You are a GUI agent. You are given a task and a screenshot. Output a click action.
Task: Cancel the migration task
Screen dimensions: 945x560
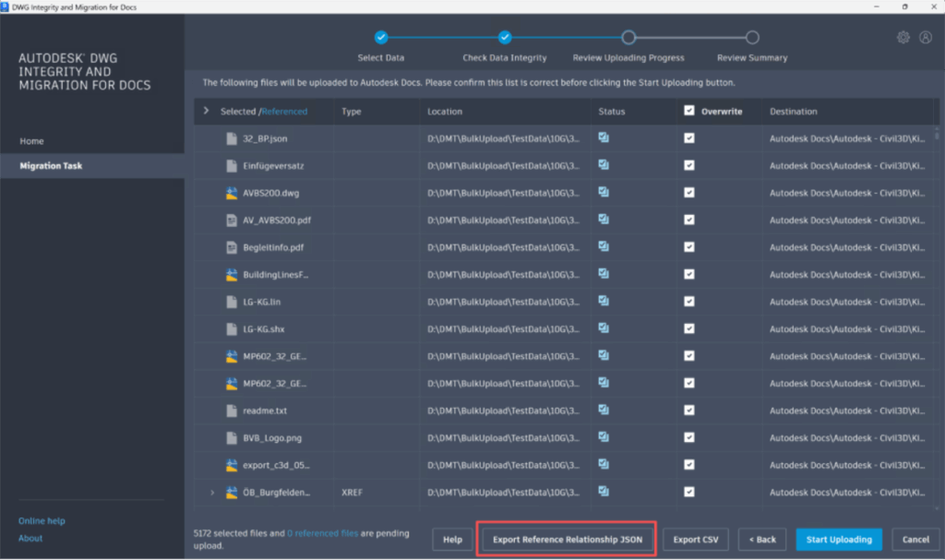[915, 540]
